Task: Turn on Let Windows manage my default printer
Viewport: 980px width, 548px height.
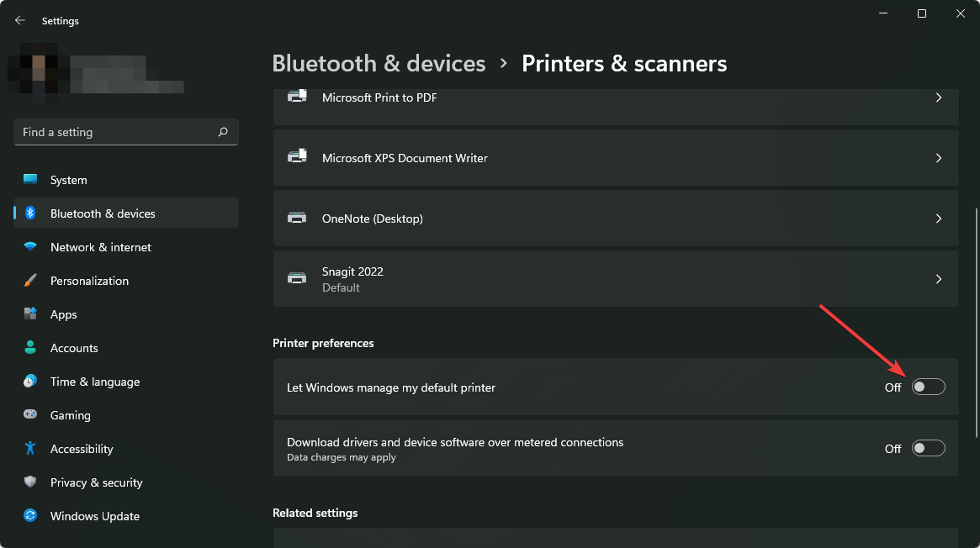Action: pyautogui.click(x=928, y=387)
